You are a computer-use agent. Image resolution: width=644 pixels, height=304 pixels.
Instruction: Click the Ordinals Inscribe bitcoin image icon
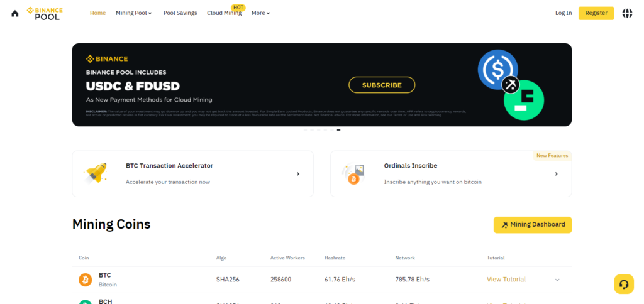353,174
